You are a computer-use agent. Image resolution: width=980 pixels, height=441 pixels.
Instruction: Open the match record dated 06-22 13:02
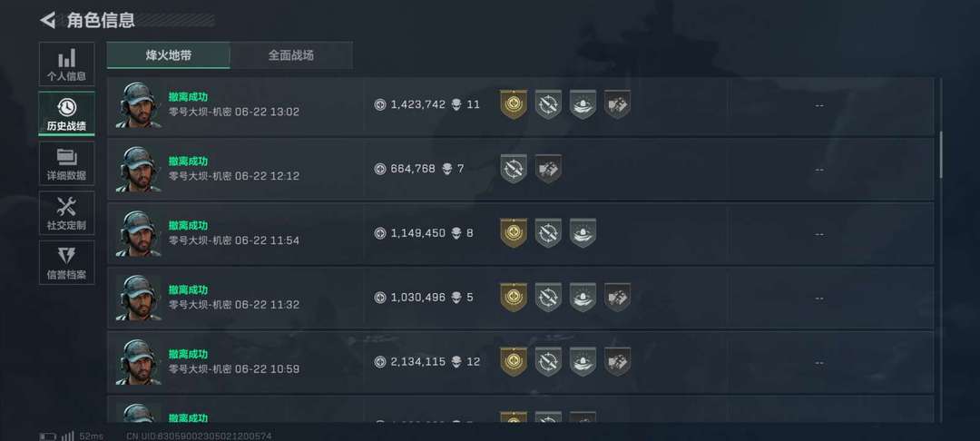[x=520, y=105]
